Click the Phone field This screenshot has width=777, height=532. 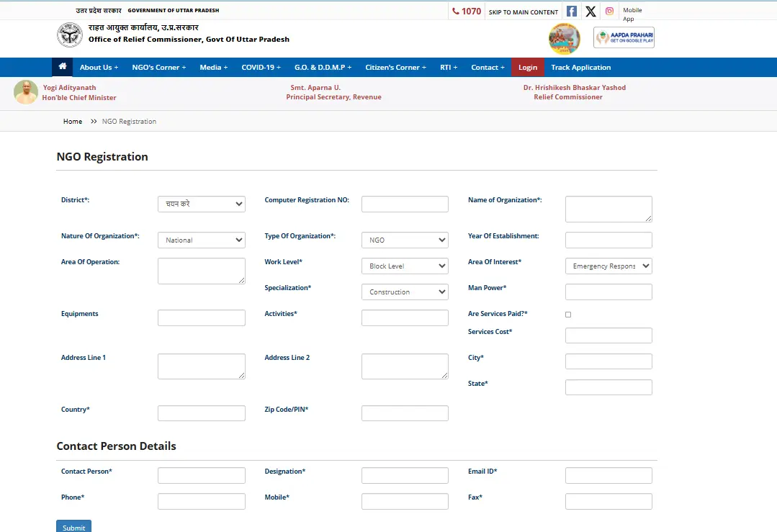coord(202,501)
